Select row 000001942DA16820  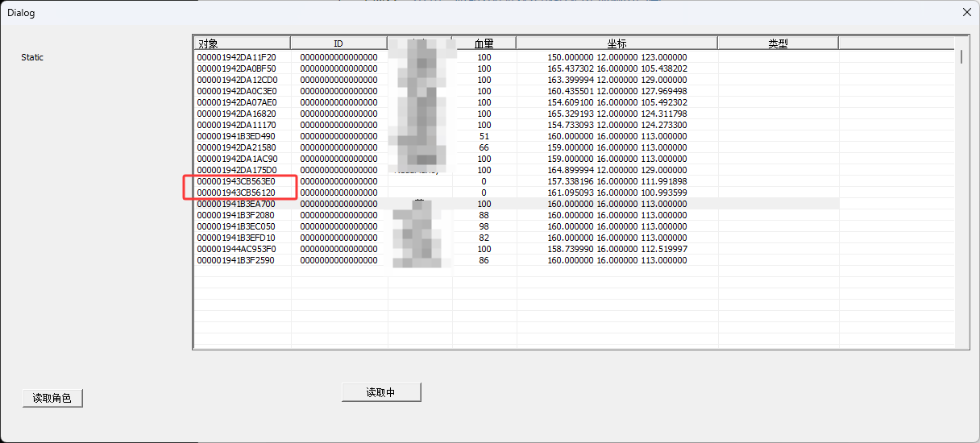(x=517, y=114)
